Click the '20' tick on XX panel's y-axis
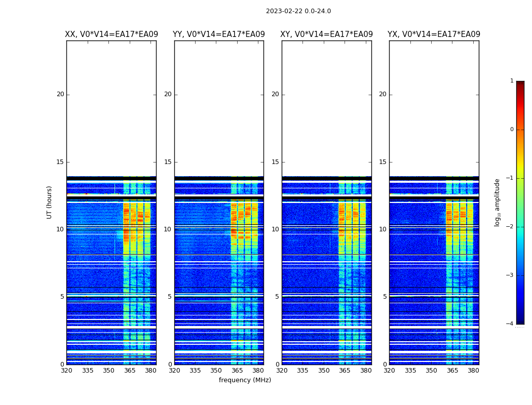 pos(60,94)
